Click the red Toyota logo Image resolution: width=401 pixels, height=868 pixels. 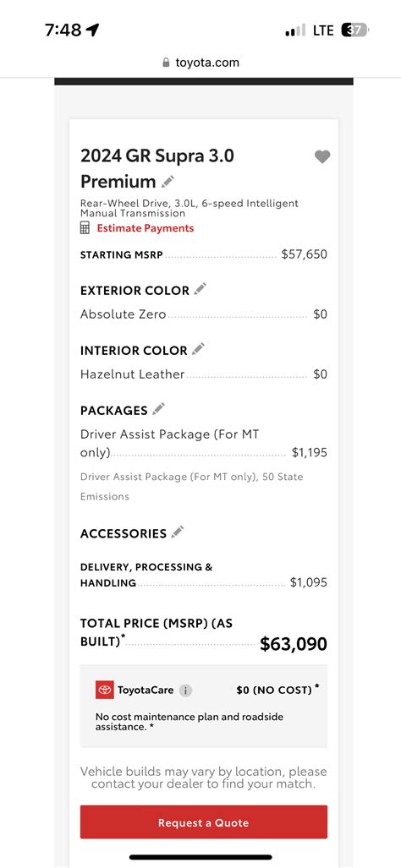pyautogui.click(x=105, y=690)
